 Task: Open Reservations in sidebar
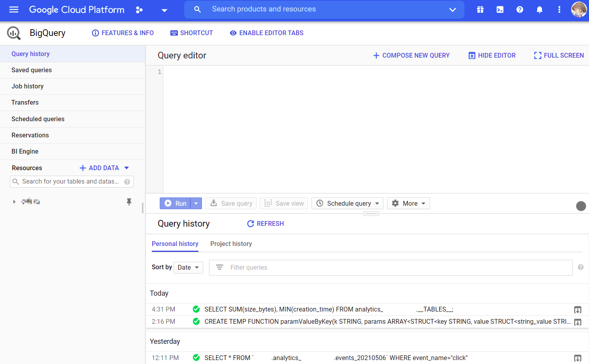pos(73,135)
